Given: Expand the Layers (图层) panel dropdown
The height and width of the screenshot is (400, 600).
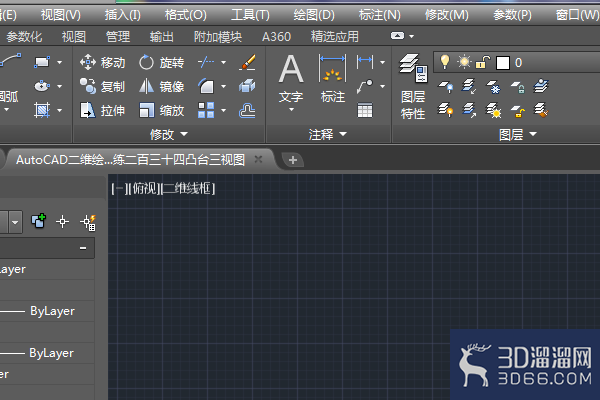Looking at the screenshot, I should [x=518, y=134].
